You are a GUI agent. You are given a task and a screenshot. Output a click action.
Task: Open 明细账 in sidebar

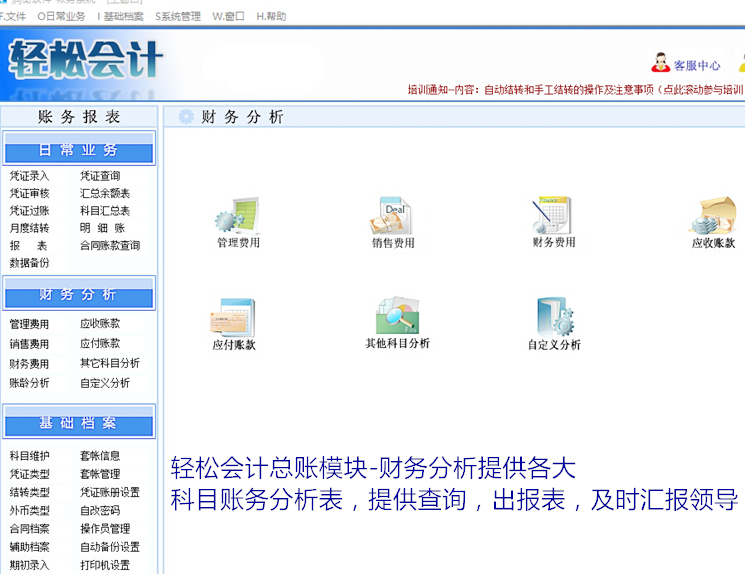pyautogui.click(x=102, y=228)
